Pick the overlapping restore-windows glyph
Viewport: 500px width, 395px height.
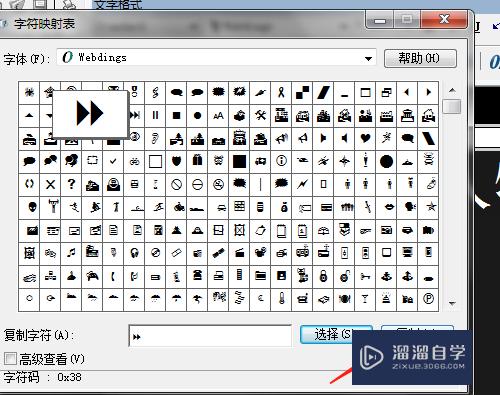pyautogui.click(x=386, y=92)
